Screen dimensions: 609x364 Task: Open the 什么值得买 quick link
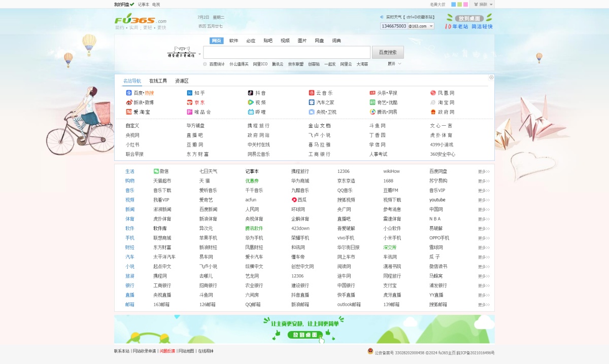click(239, 64)
